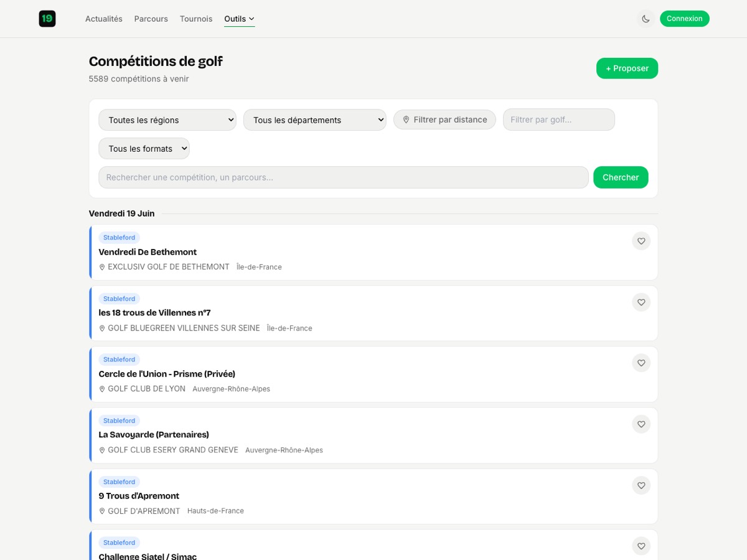Click 5589 compétitions à venir text
This screenshot has width=747, height=560.
click(139, 79)
